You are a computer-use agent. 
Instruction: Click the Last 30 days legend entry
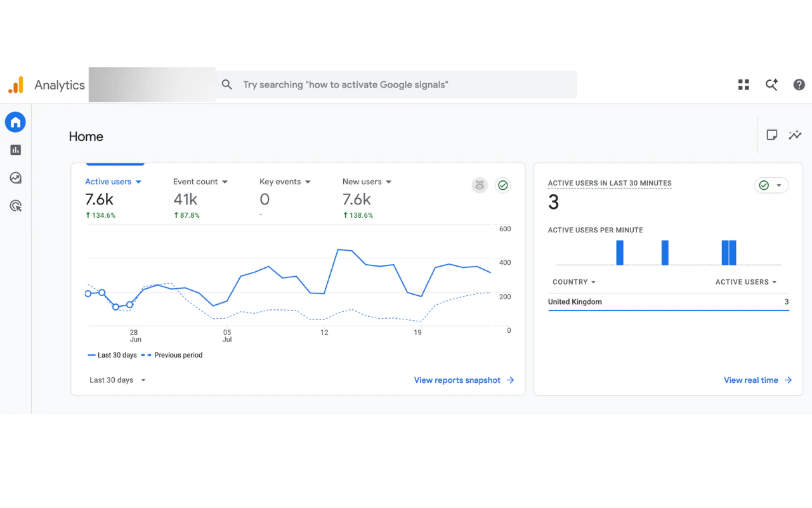[x=112, y=355]
